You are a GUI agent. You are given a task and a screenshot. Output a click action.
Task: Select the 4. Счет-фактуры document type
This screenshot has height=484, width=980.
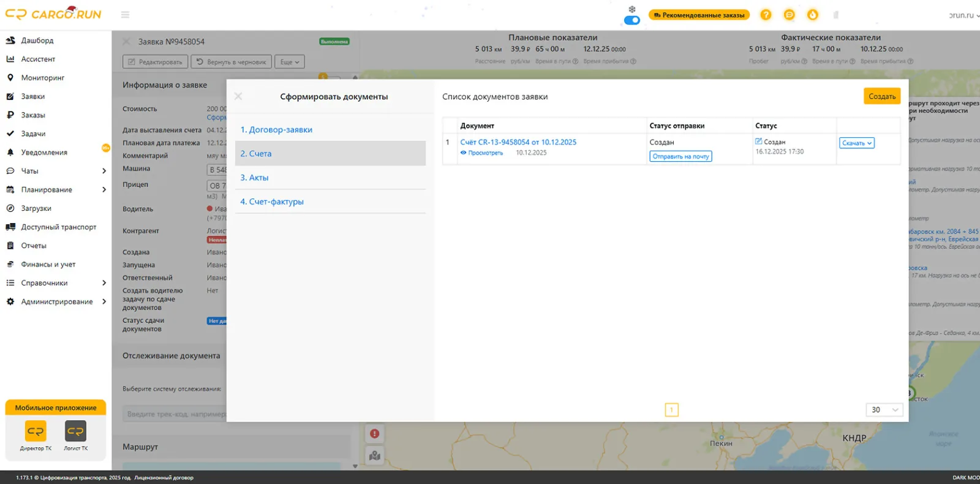331,202
